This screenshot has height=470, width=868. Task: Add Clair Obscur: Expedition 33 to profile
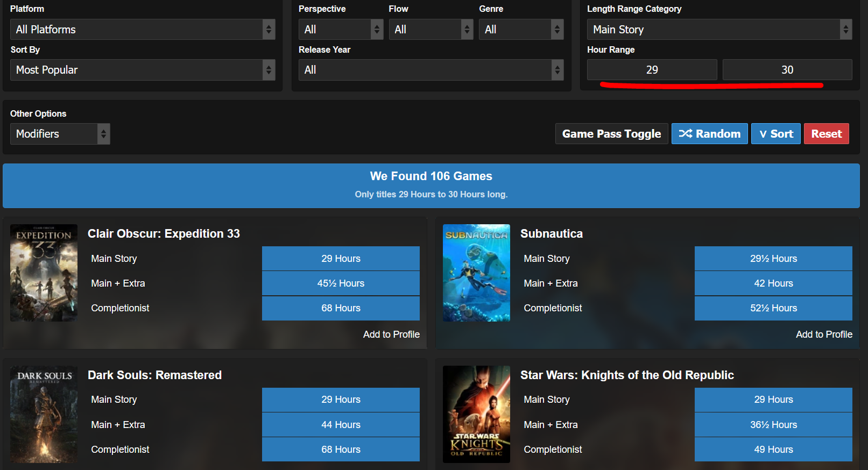pos(391,334)
